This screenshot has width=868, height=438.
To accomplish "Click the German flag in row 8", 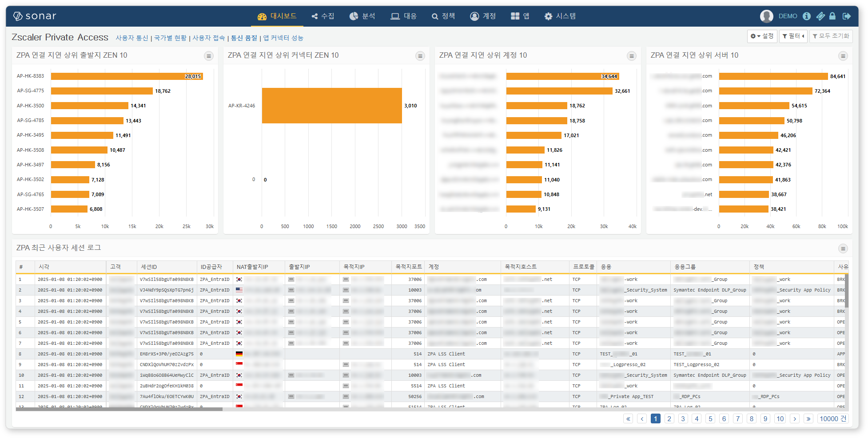I will click(239, 354).
